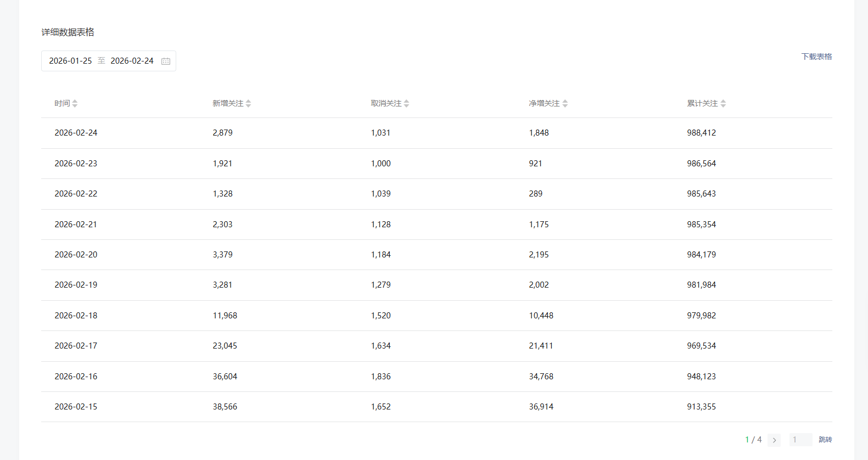Click the 跳转 jump button
868x460 pixels.
(x=825, y=440)
